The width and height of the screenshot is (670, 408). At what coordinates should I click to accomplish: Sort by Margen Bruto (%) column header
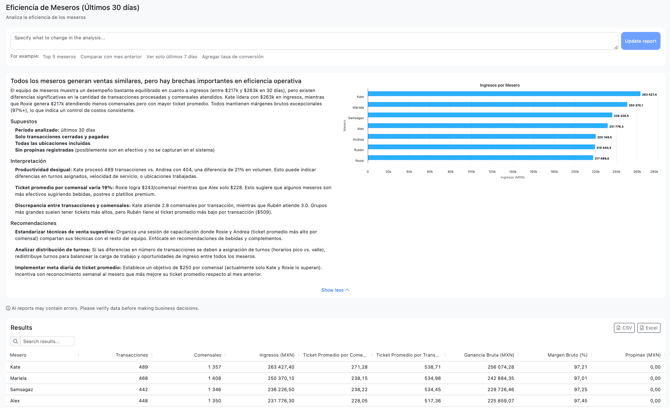[567, 355]
